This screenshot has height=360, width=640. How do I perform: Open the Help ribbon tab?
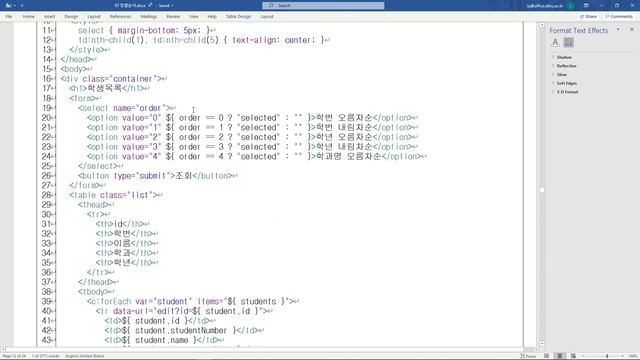(x=212, y=17)
